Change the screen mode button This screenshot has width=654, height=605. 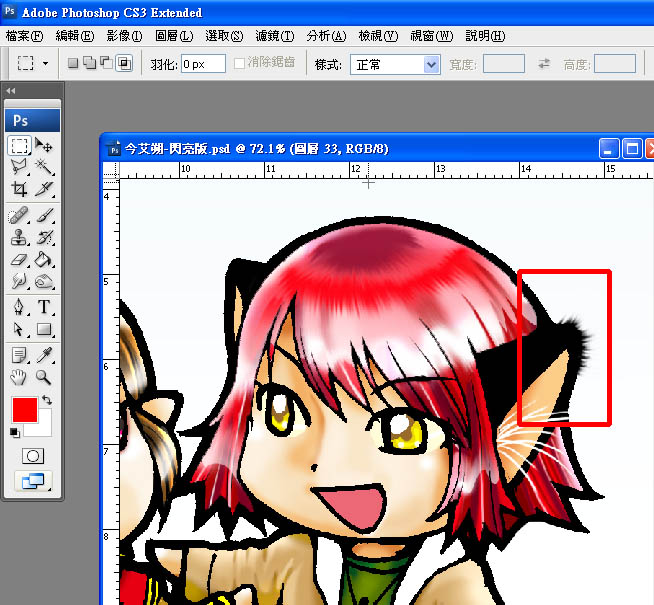click(33, 481)
